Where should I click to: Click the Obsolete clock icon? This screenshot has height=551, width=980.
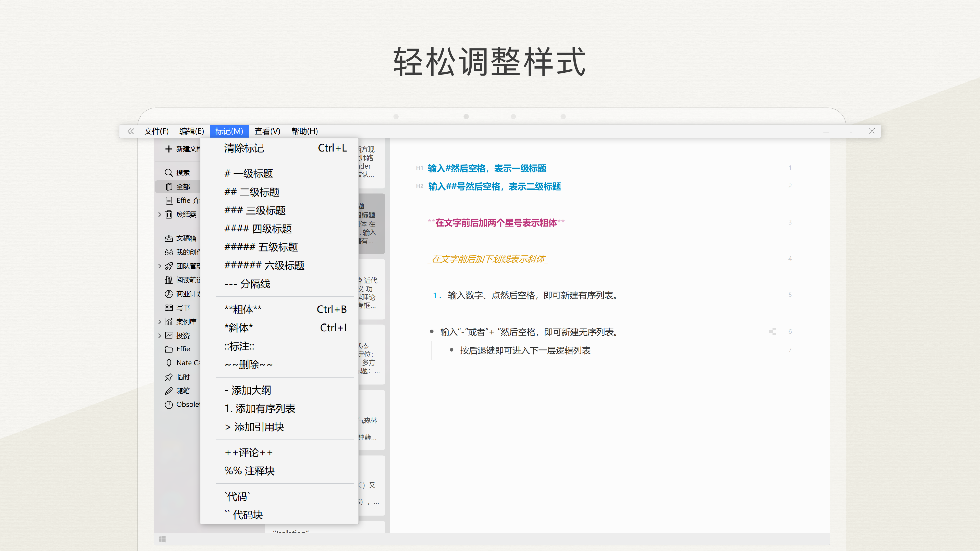(169, 404)
